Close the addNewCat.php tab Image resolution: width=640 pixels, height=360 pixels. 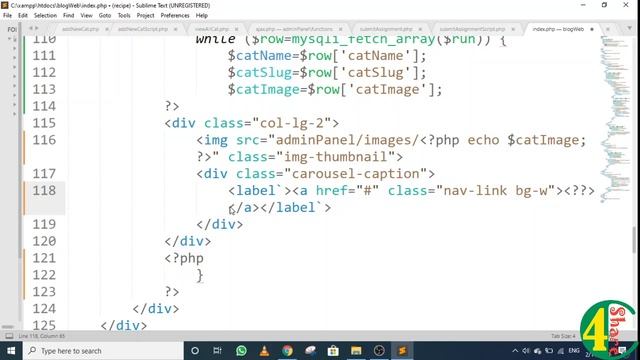pyautogui.click(x=107, y=29)
